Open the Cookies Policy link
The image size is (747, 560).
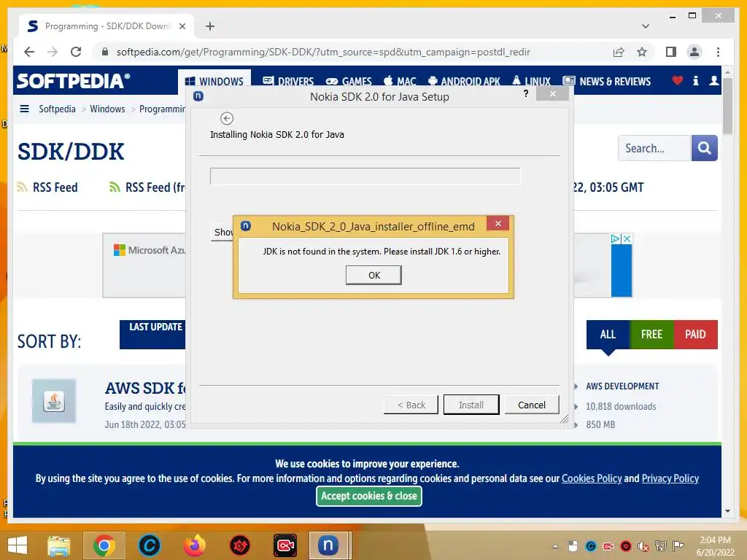[x=592, y=478]
